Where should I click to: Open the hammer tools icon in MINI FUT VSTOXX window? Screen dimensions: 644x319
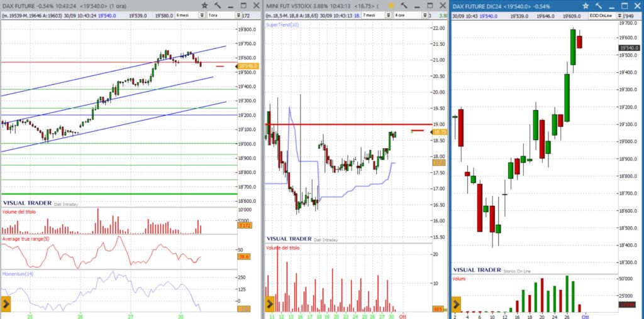click(404, 6)
